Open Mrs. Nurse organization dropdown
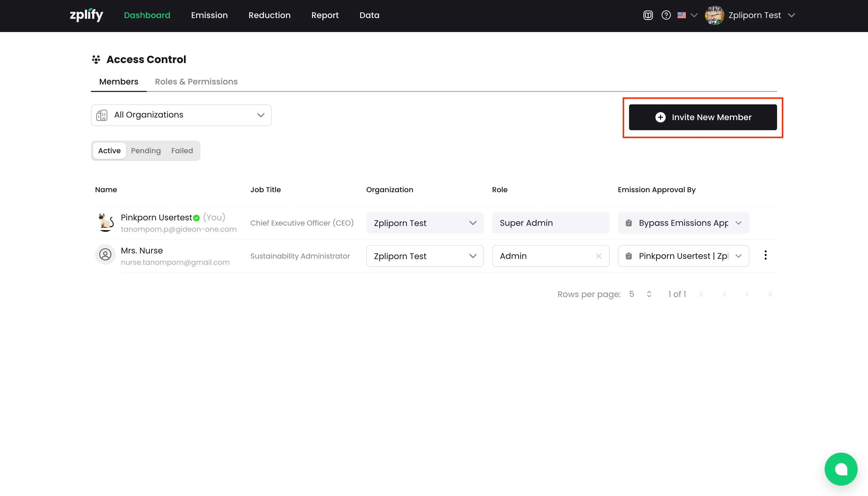Screen dimensions: 868x496 tap(425, 256)
